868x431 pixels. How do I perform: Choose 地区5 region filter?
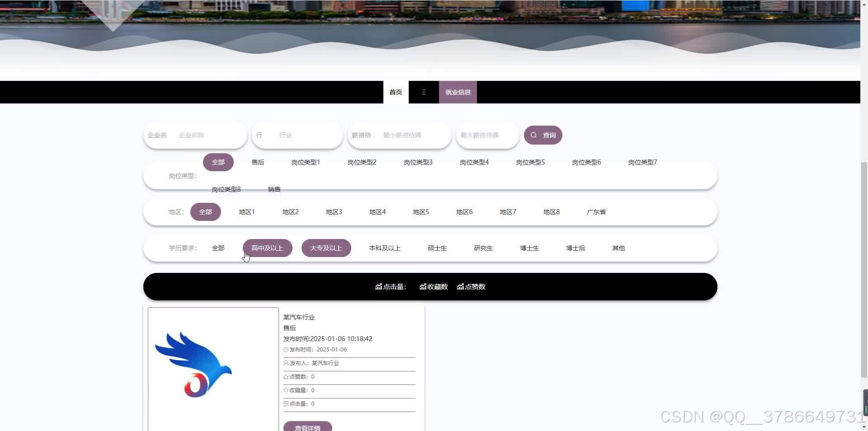[x=421, y=212]
